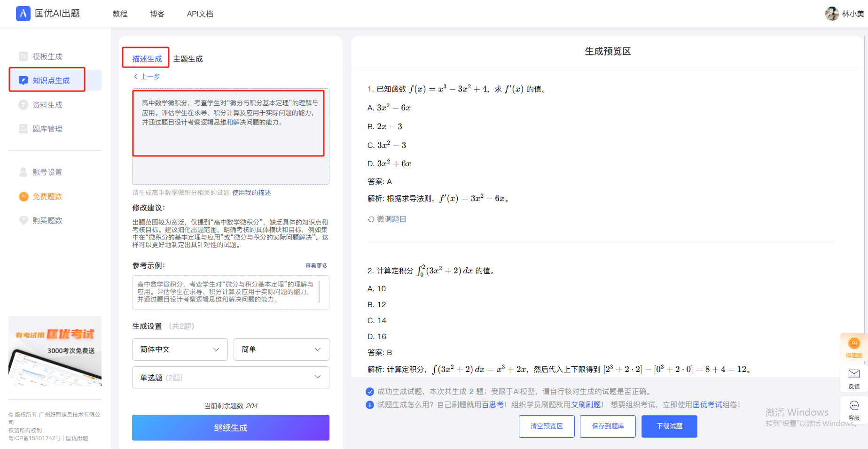Open the 得题数 floating AI icon
The image size is (868, 449).
[x=854, y=343]
